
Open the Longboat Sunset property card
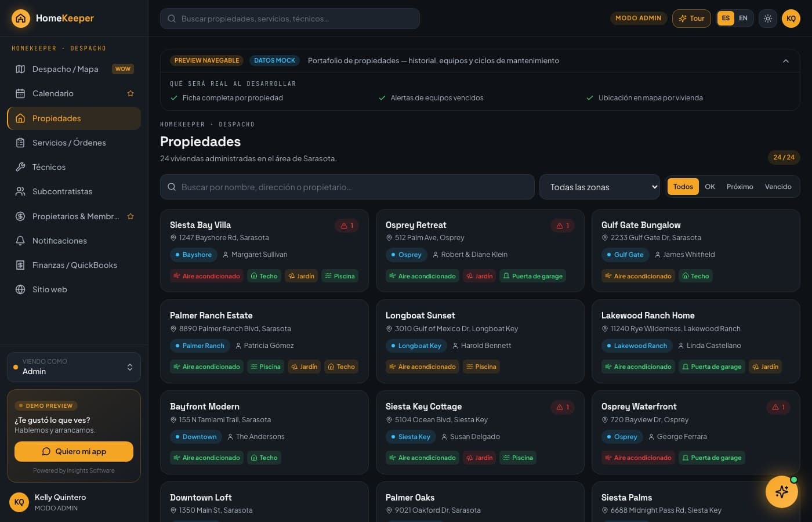480,341
